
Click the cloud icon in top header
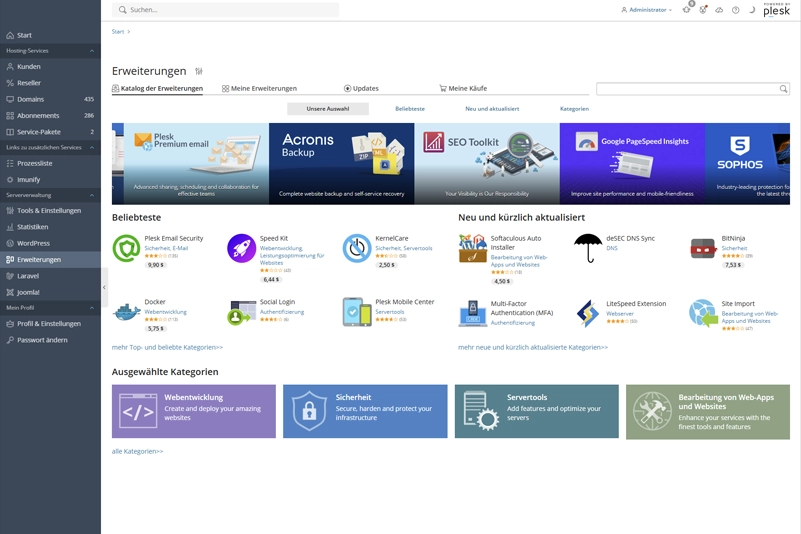click(x=719, y=10)
